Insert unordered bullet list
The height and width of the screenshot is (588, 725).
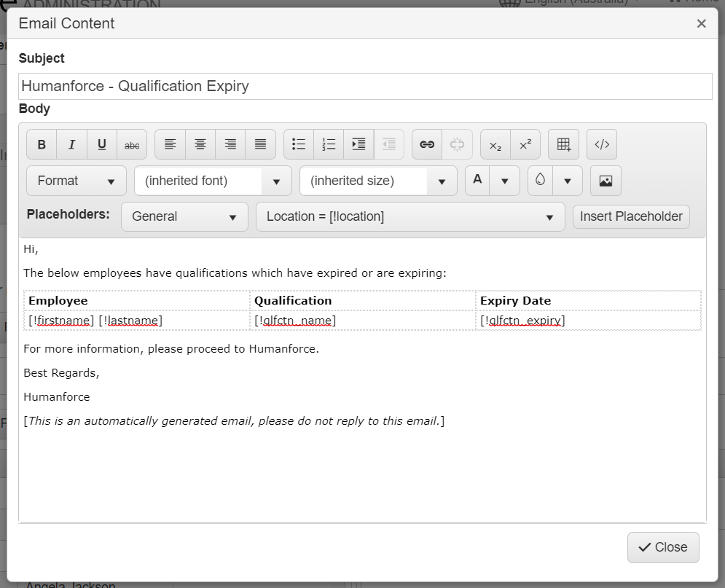coord(299,145)
